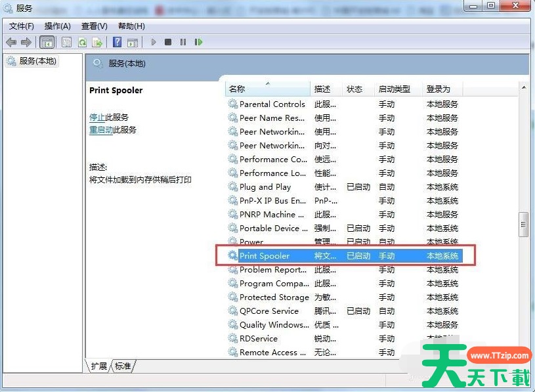This screenshot has height=392, width=535.
Task: Select the Parental Controls service
Action: click(x=272, y=104)
